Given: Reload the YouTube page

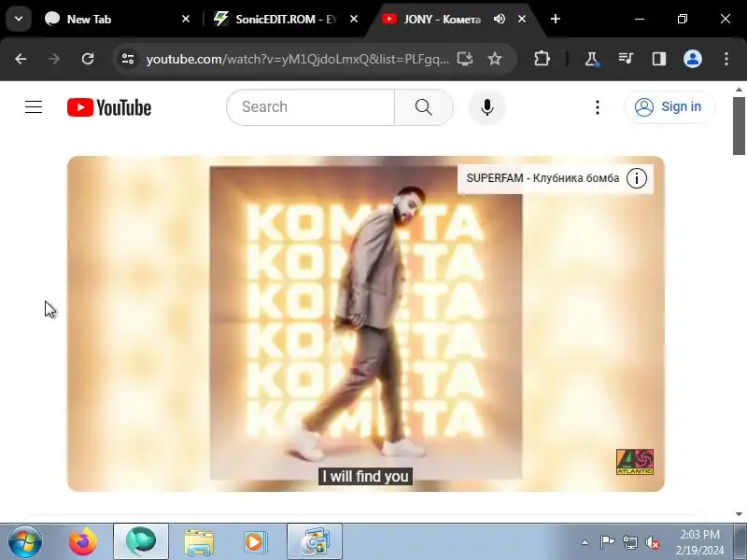Looking at the screenshot, I should click(88, 59).
